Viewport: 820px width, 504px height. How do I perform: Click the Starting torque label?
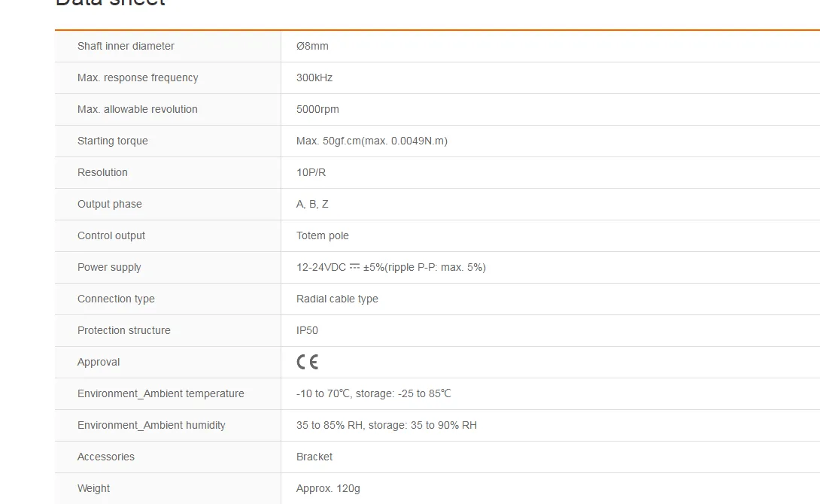coord(112,141)
